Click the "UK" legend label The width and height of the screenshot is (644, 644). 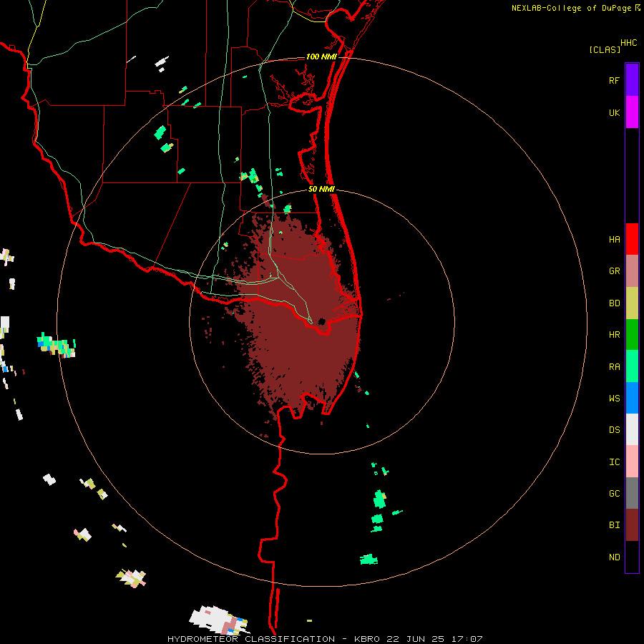pyautogui.click(x=614, y=112)
